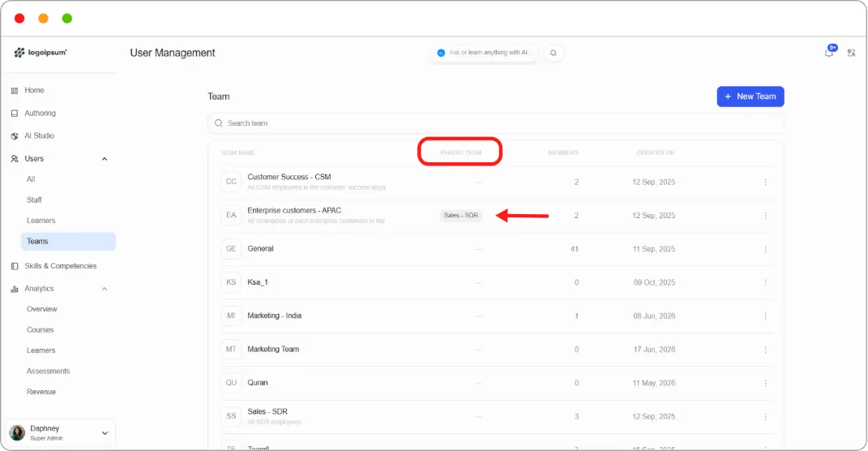Open Analytics Overview
868x451 pixels.
coord(42,309)
